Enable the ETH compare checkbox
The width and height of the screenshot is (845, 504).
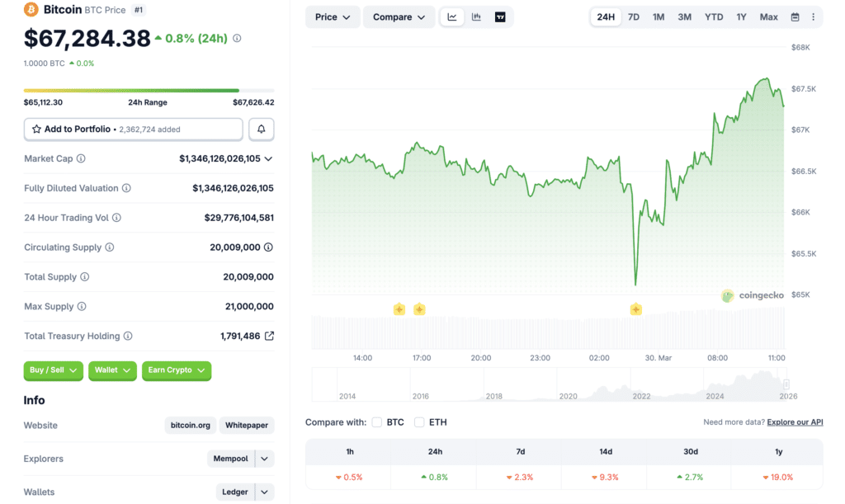419,422
